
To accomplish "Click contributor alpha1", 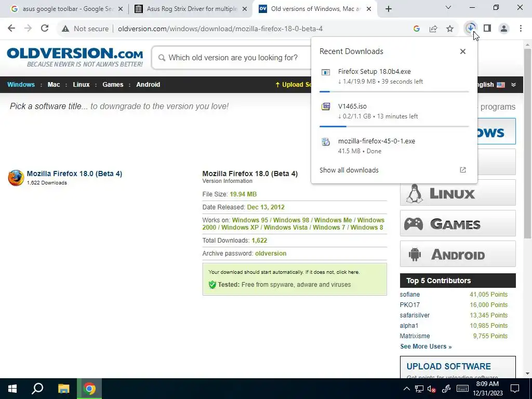I will (x=409, y=326).
